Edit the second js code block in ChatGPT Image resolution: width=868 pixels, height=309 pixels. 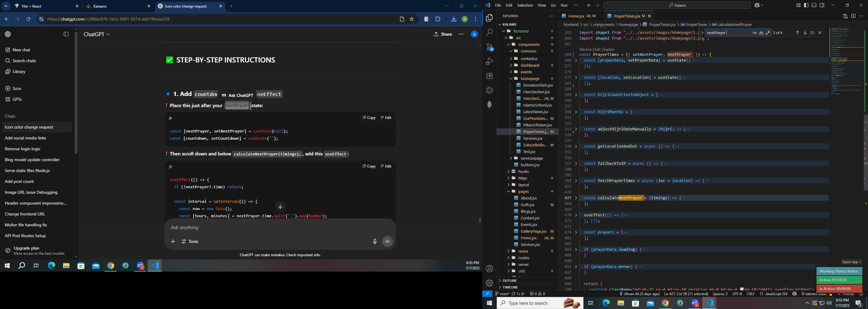click(386, 166)
